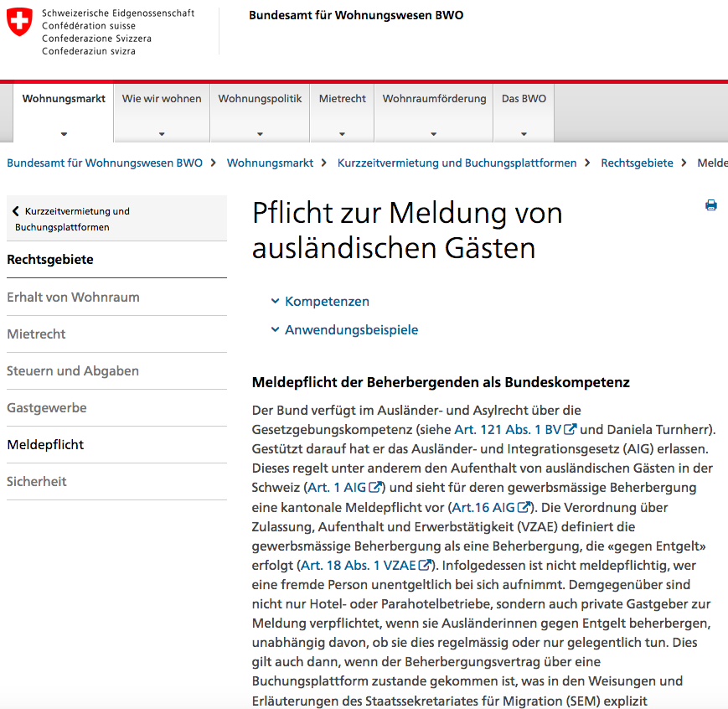Click the Rechtsgebiete breadcrumb link
Image resolution: width=728 pixels, height=709 pixels.
[637, 163]
